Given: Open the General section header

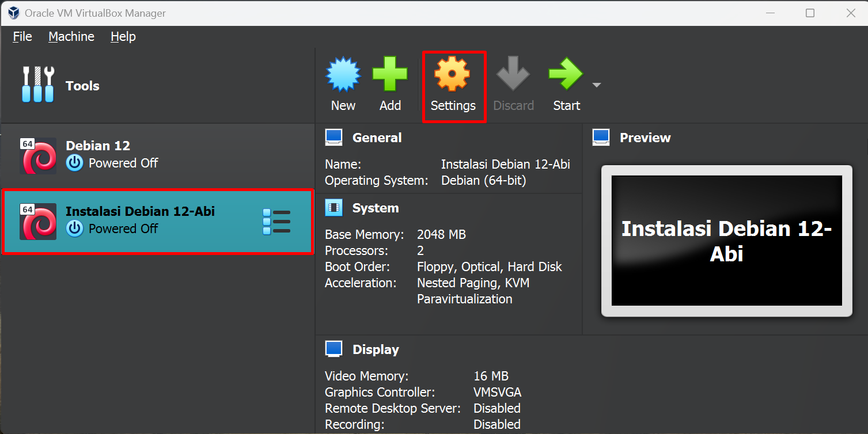Looking at the screenshot, I should (377, 138).
